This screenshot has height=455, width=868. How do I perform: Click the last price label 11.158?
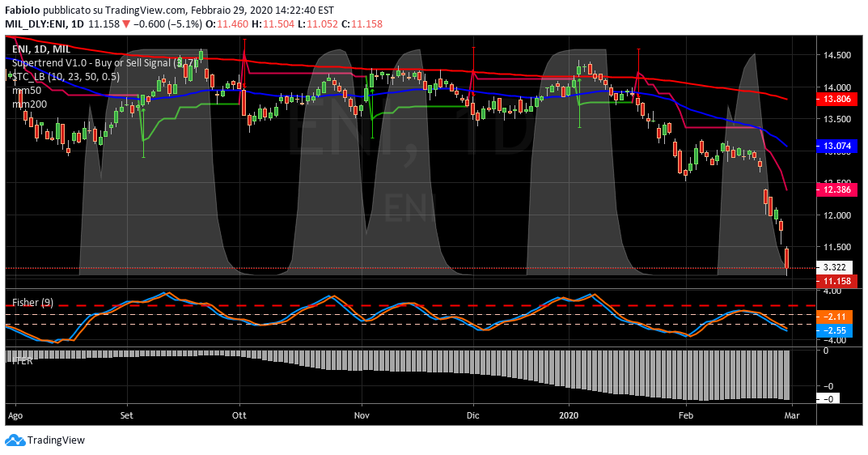click(x=837, y=281)
